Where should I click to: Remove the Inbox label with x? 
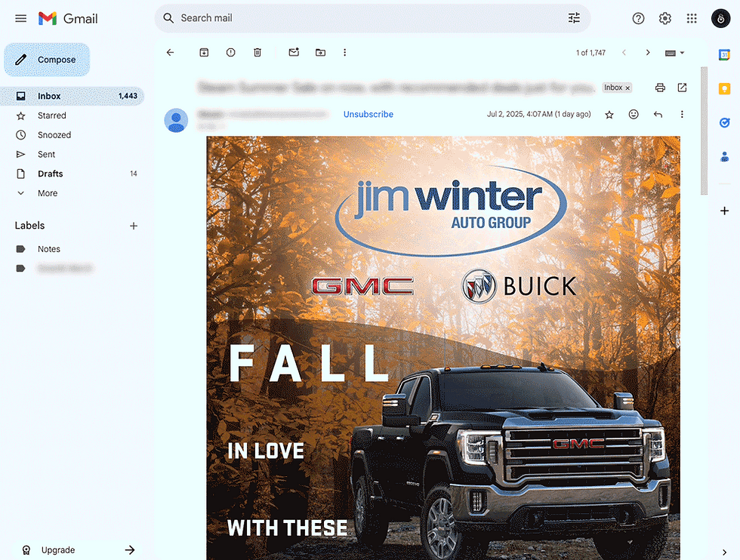pos(627,88)
